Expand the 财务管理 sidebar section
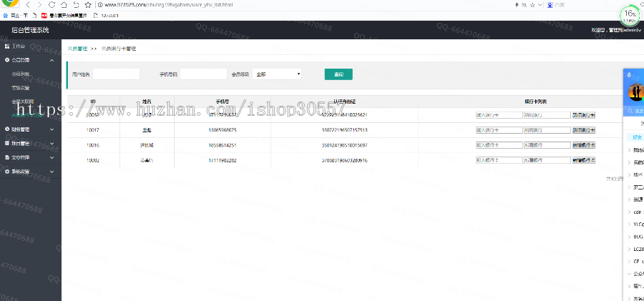 point(30,129)
